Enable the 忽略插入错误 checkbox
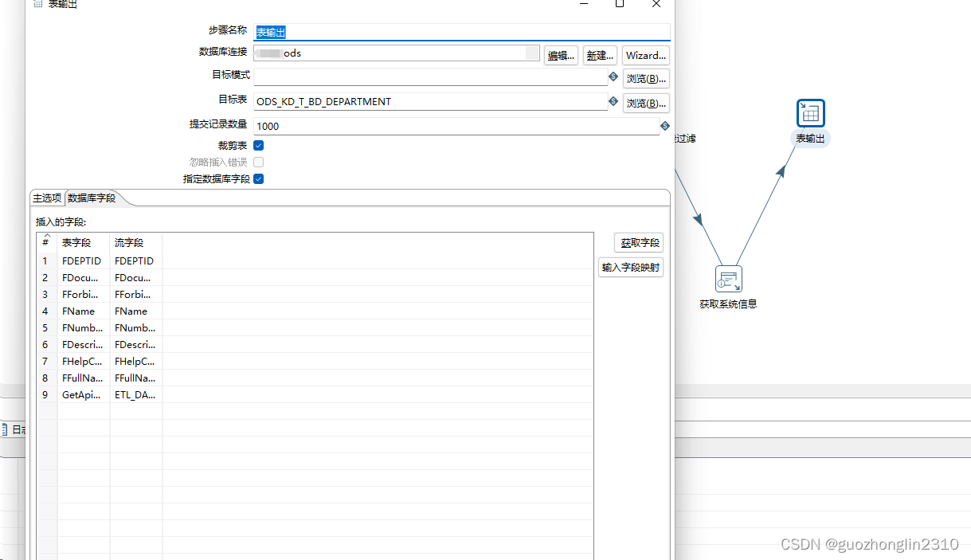Screen dimensions: 971x560 (x=258, y=162)
